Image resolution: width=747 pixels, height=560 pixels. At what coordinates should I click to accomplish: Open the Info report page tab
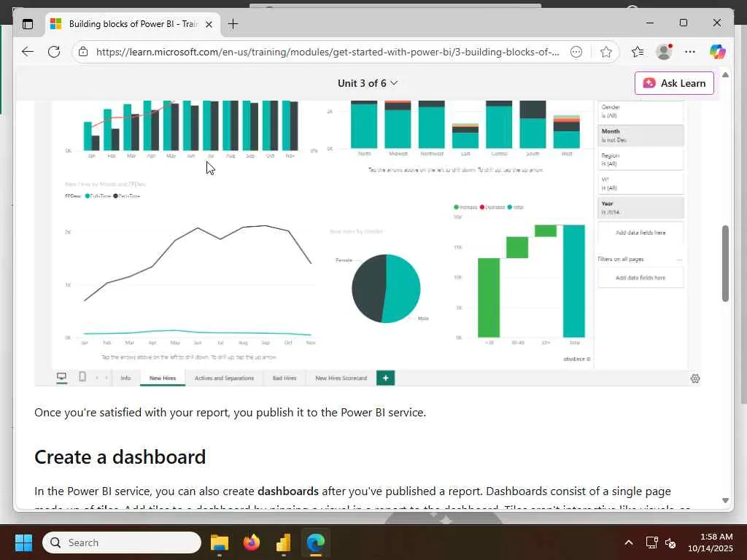(x=125, y=378)
